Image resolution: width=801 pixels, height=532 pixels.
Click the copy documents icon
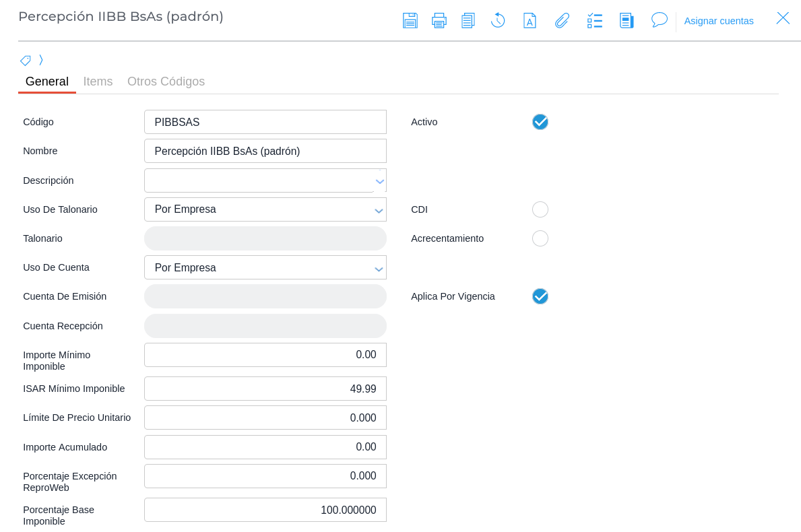(x=468, y=20)
